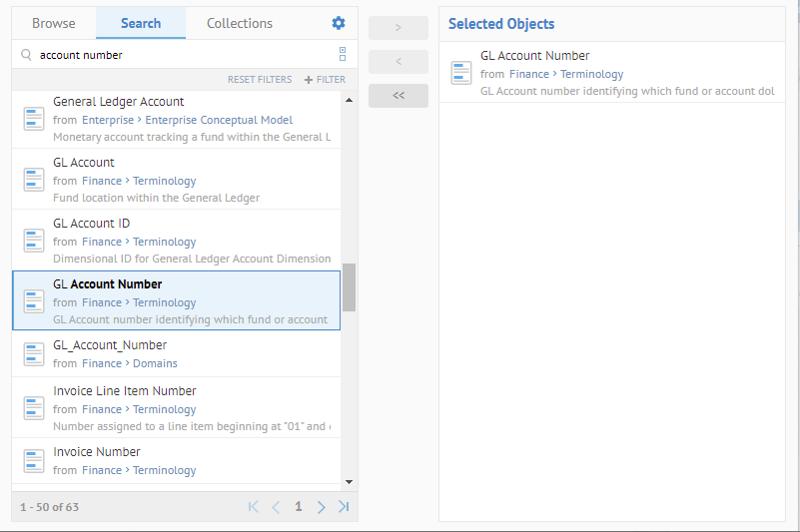
Task: Click the GL_Account_Number domain icon
Action: [34, 354]
